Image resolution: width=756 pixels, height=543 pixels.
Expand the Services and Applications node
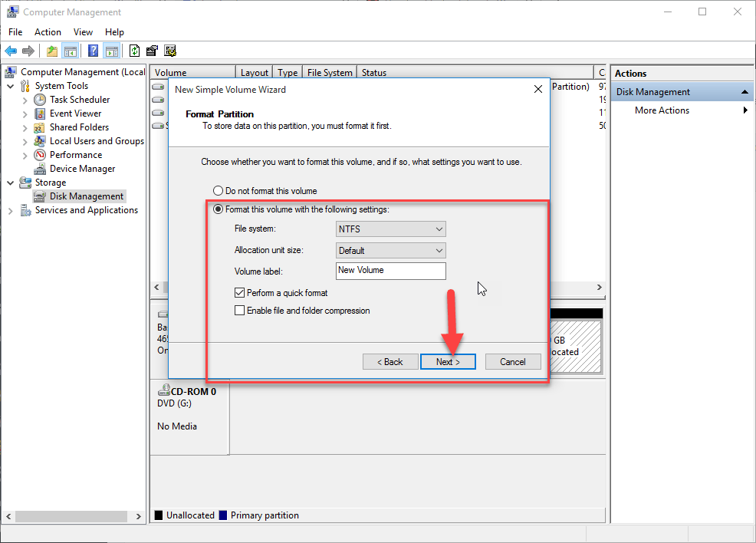coord(11,211)
